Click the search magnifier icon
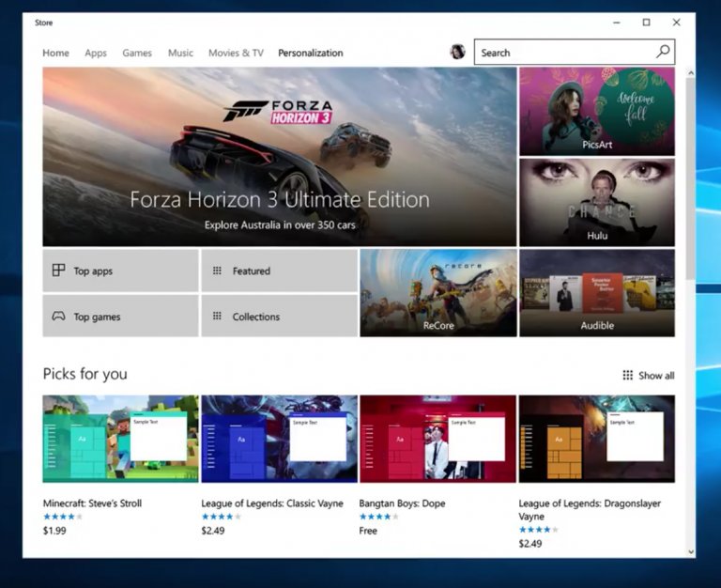 coord(663,53)
